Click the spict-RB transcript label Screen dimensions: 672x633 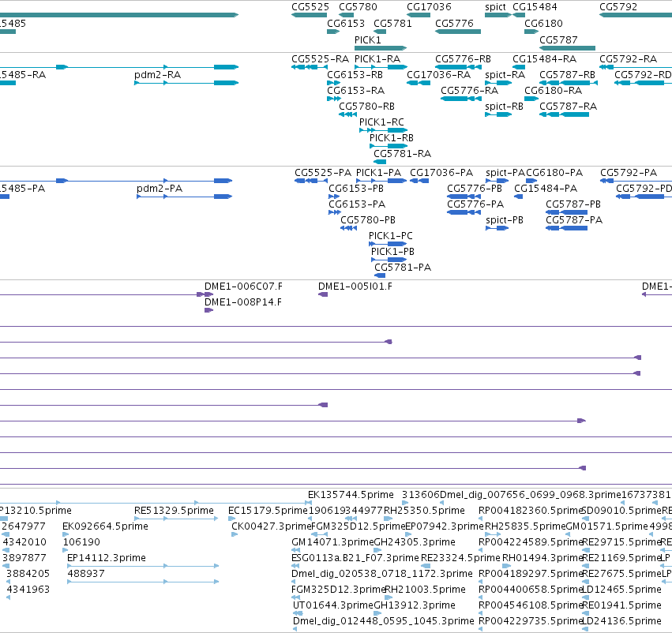pyautogui.click(x=504, y=107)
